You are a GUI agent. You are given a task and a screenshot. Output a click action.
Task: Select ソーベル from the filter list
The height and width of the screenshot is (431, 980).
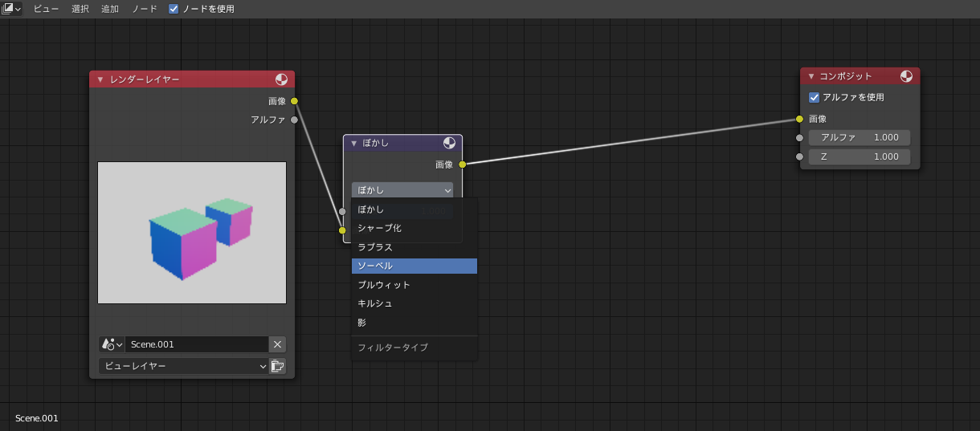[x=414, y=266]
